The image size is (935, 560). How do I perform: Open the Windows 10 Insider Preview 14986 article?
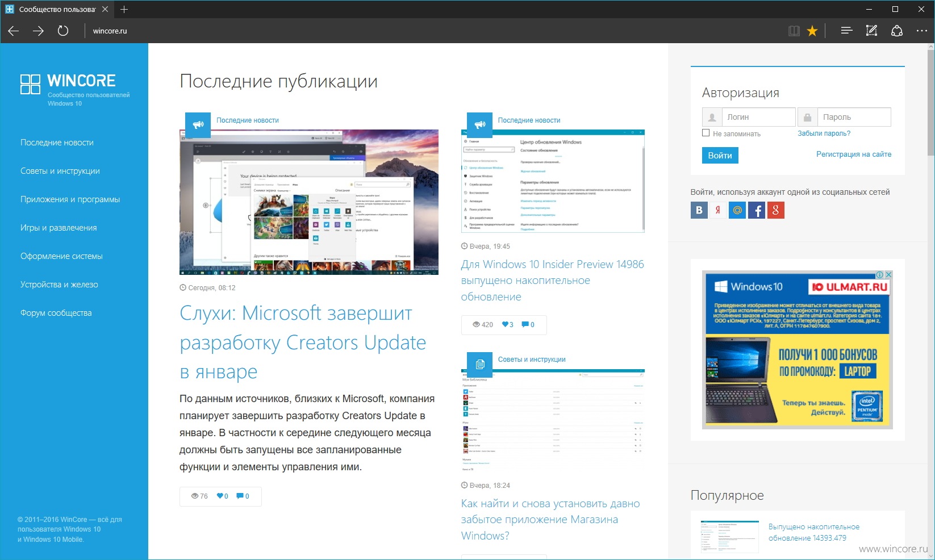(552, 281)
